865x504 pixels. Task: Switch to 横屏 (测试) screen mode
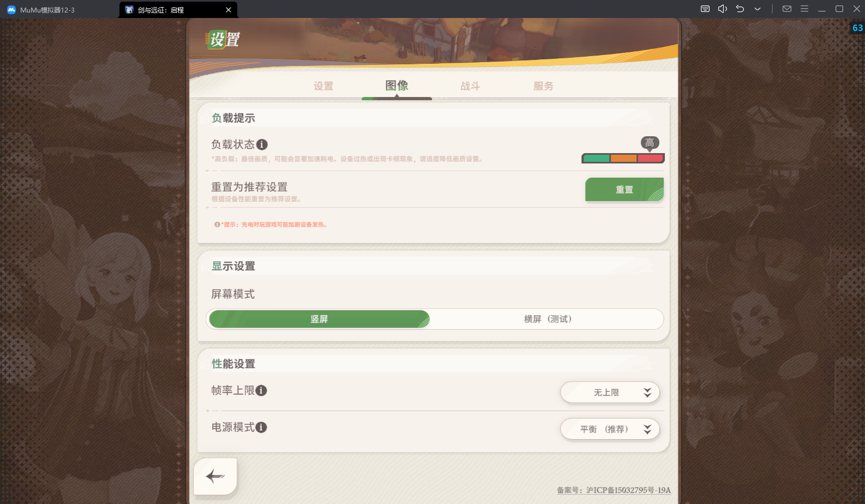[x=548, y=319]
